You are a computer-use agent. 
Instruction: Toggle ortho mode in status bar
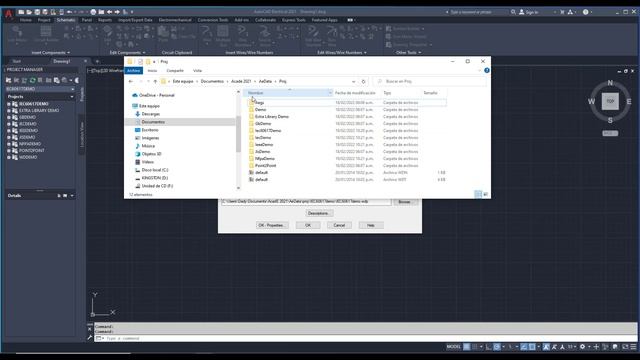click(489, 347)
